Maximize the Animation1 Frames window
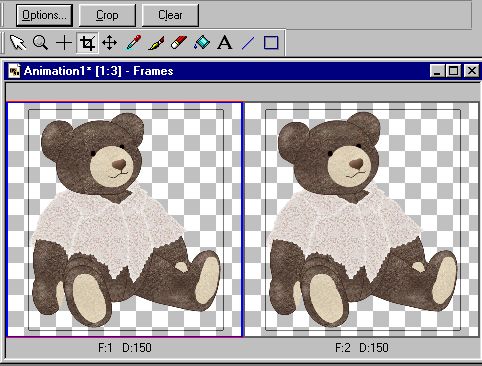Image resolution: width=482 pixels, height=366 pixels. (453, 71)
